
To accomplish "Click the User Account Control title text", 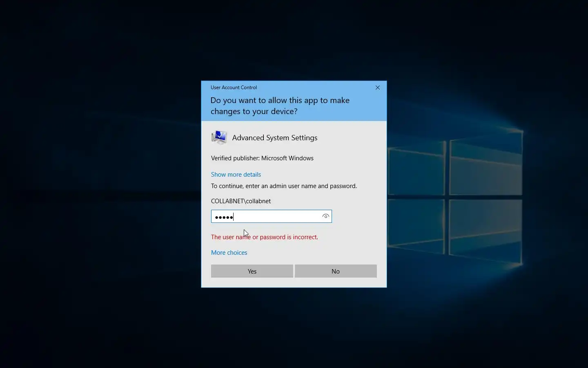I will pyautogui.click(x=234, y=88).
